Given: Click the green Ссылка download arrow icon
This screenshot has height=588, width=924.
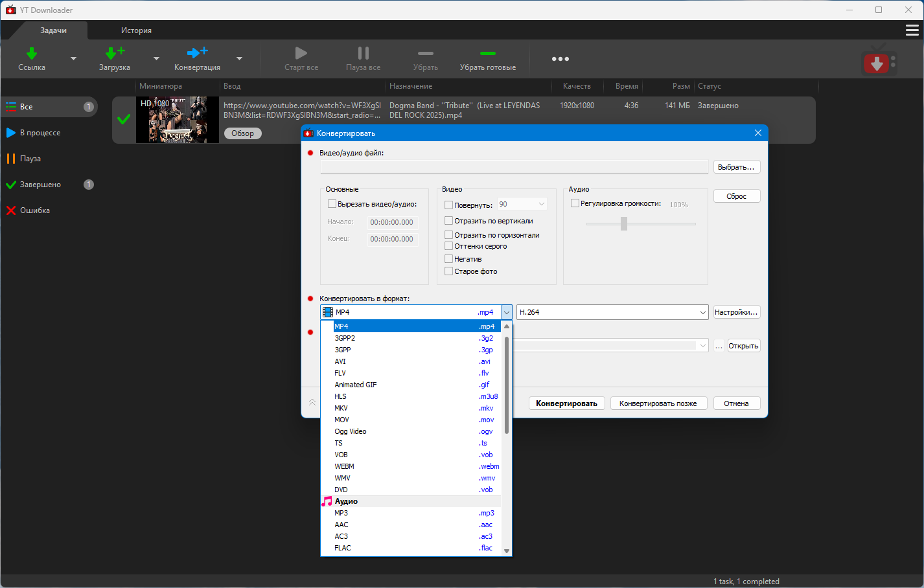Looking at the screenshot, I should (x=31, y=53).
